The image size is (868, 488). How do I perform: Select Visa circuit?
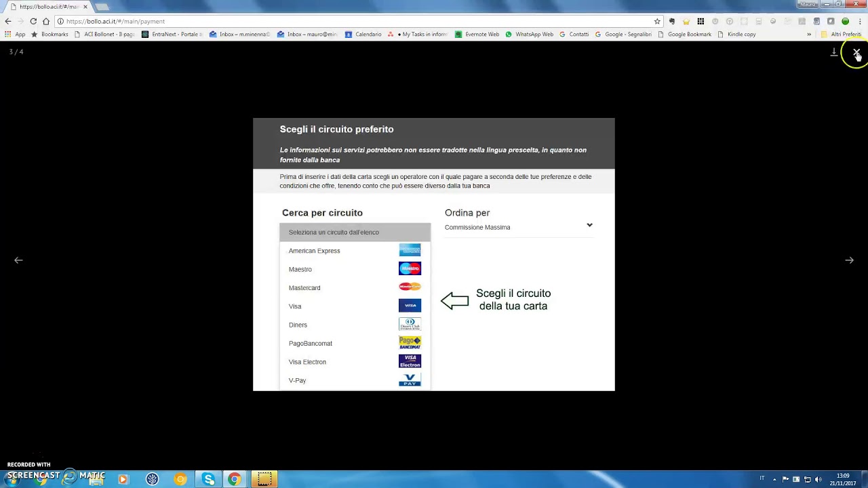pos(355,306)
